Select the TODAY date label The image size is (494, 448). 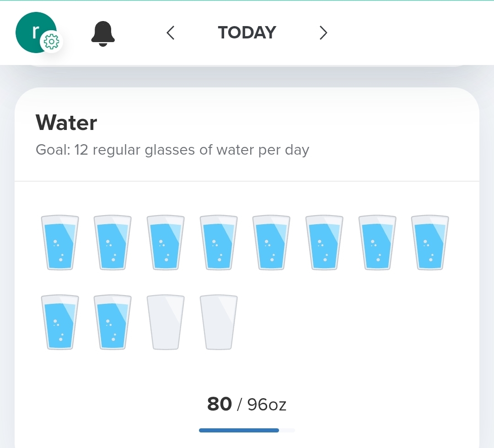(247, 33)
